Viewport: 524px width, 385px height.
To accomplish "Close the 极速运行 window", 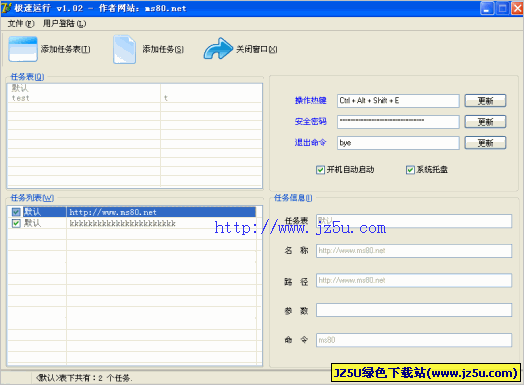I will (x=517, y=8).
